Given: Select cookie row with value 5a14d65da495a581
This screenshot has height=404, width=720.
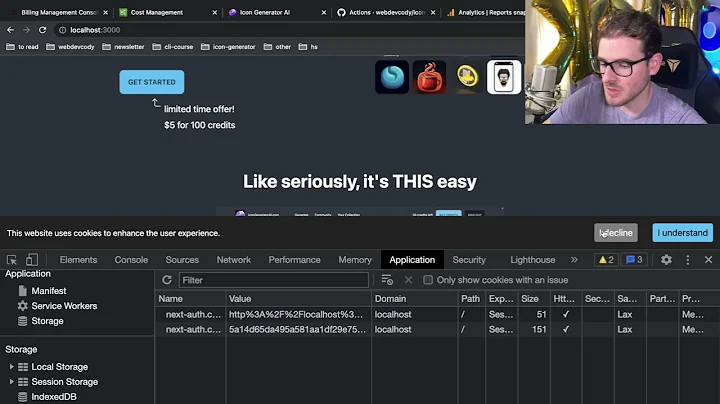Looking at the screenshot, I should 437,330.
